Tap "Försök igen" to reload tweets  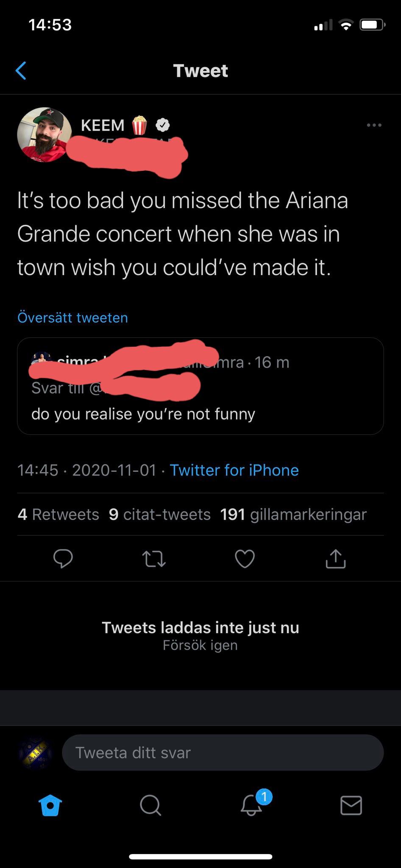point(200,645)
